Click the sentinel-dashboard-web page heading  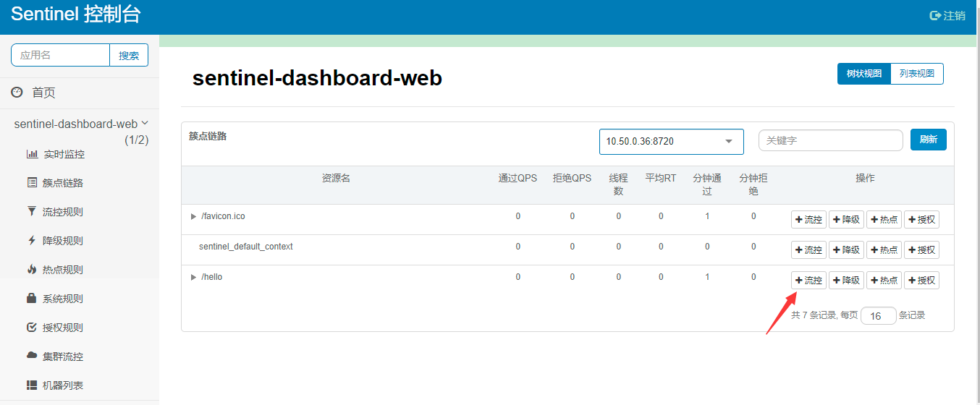(x=317, y=78)
